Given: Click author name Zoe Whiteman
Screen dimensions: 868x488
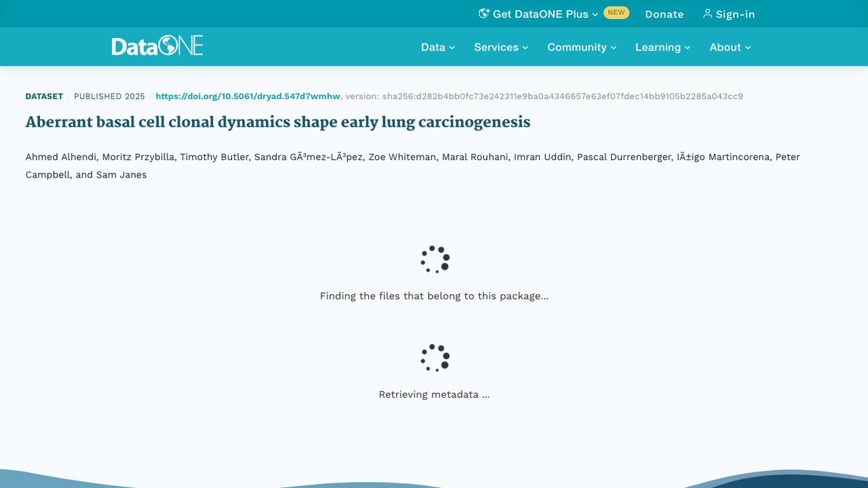Looking at the screenshot, I should click(402, 157).
